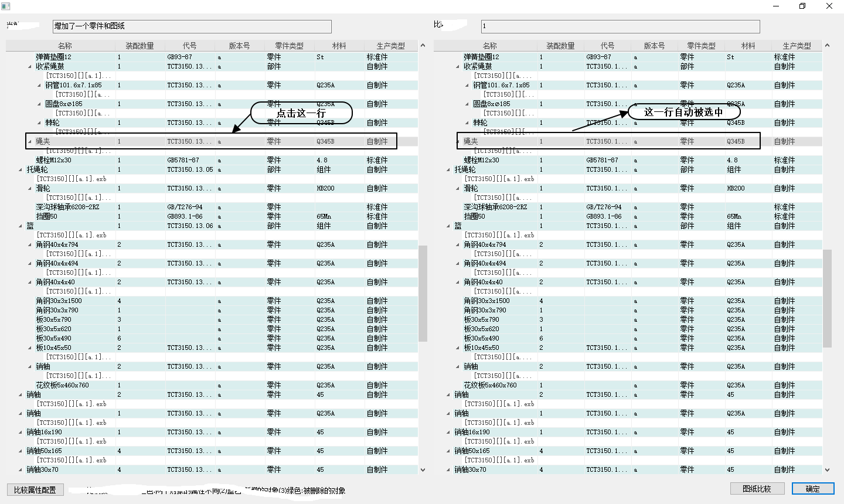Select 绳夹 row in right table
Viewport: 844px width, 504px height.
point(628,141)
